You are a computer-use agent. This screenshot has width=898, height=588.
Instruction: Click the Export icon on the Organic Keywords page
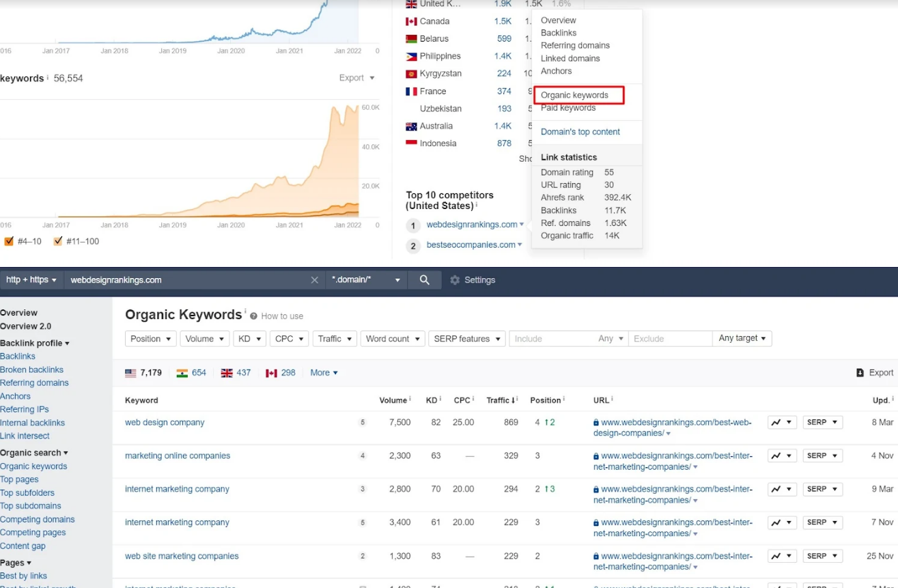click(861, 372)
